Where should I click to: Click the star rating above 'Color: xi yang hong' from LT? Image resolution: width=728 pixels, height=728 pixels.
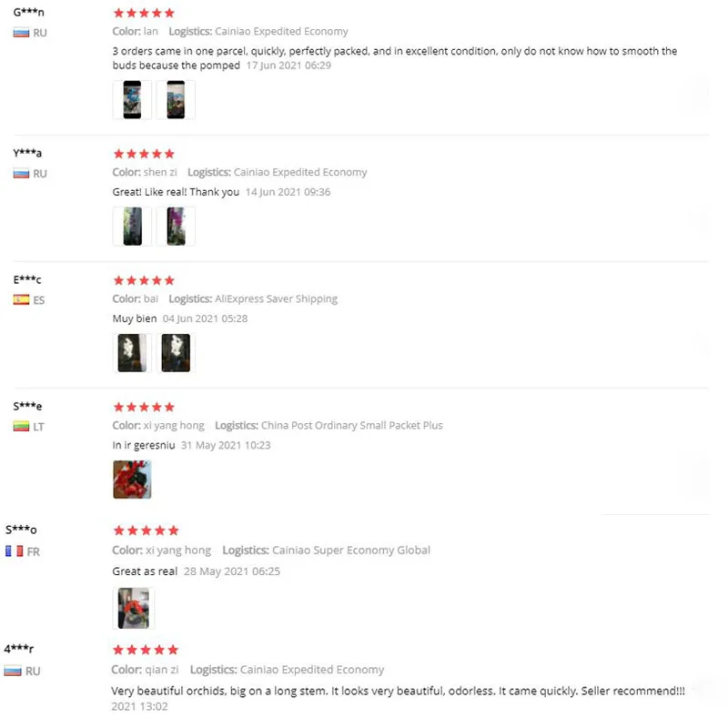coord(144,407)
